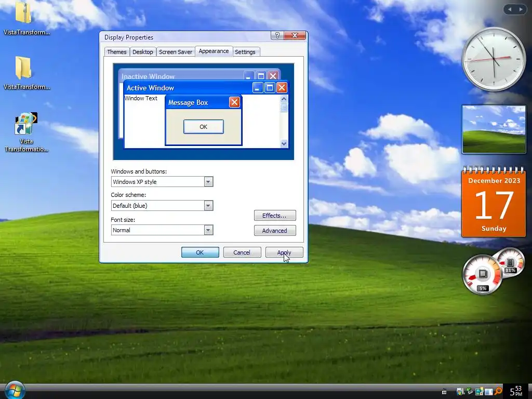Open the Windows and buttons style dropdown
The height and width of the screenshot is (399, 532).
click(162, 182)
